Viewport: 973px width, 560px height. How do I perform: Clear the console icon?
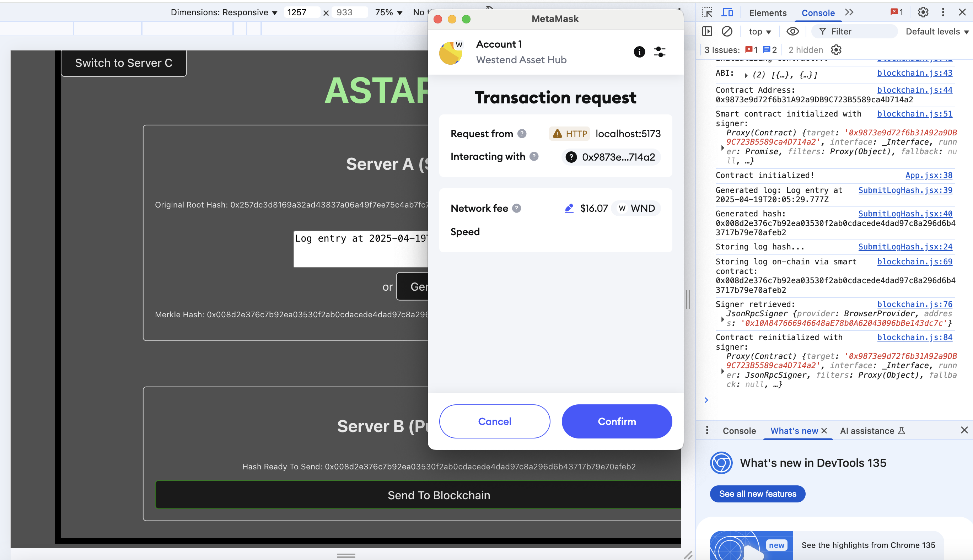click(x=727, y=32)
